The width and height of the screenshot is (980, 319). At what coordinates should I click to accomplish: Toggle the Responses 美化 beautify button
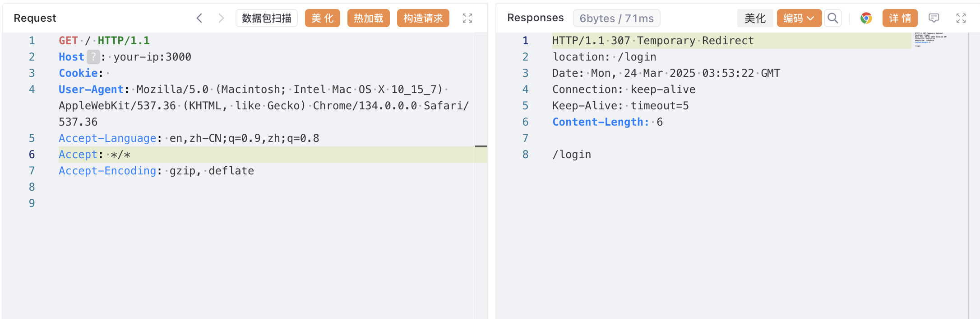(x=755, y=18)
